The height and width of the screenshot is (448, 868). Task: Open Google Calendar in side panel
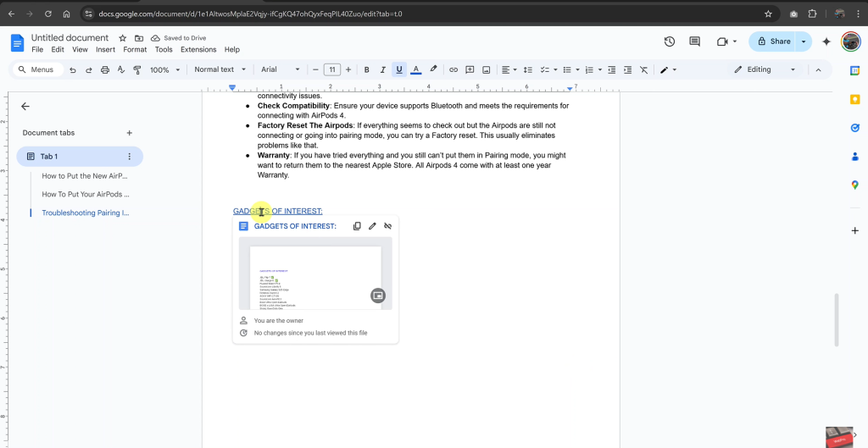pos(854,70)
